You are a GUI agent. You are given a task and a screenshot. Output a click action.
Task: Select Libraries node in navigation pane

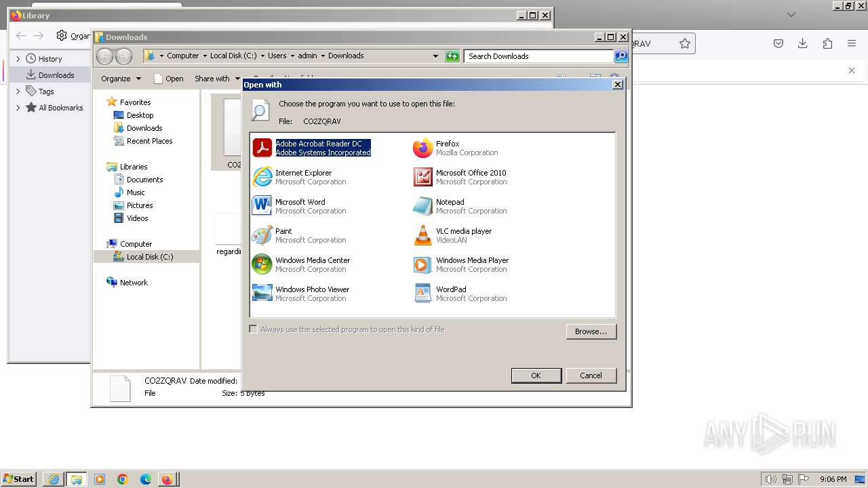point(134,167)
